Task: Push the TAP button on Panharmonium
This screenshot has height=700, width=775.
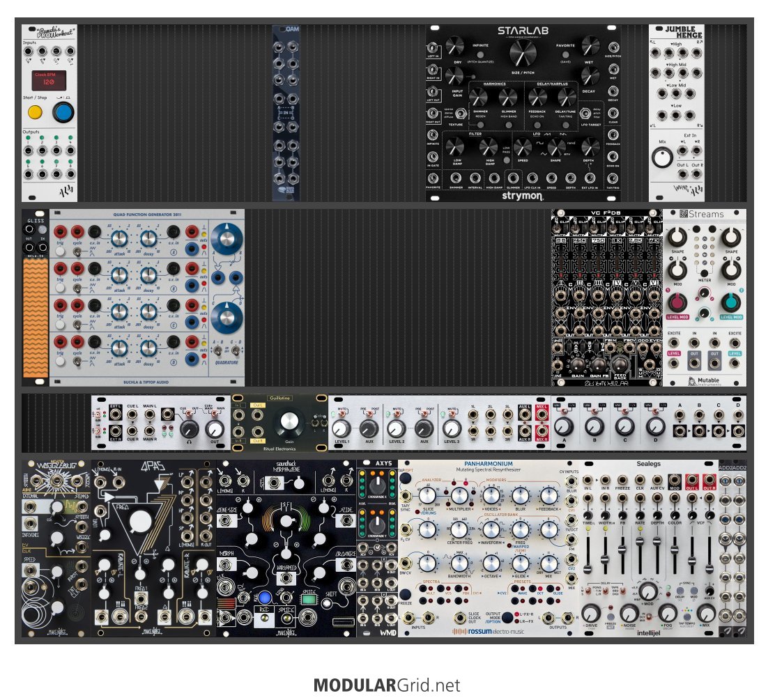Action: [x=406, y=479]
